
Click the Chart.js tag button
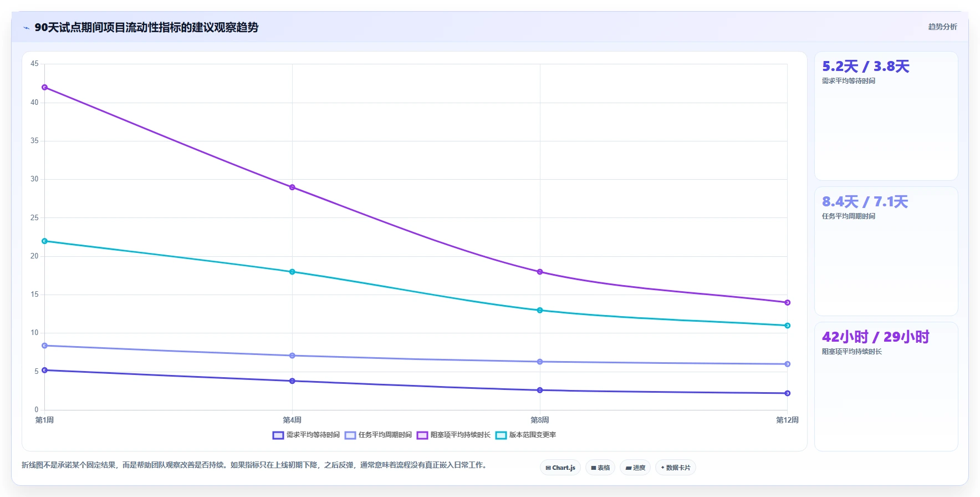tap(560, 468)
